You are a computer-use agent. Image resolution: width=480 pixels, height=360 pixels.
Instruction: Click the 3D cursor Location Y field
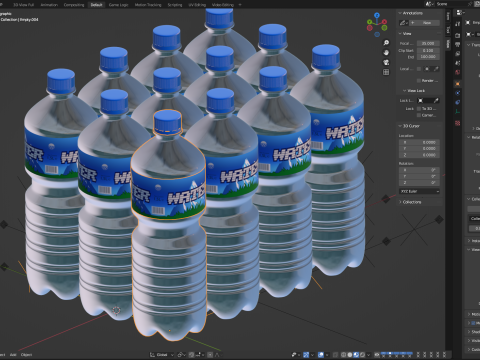pos(419,149)
